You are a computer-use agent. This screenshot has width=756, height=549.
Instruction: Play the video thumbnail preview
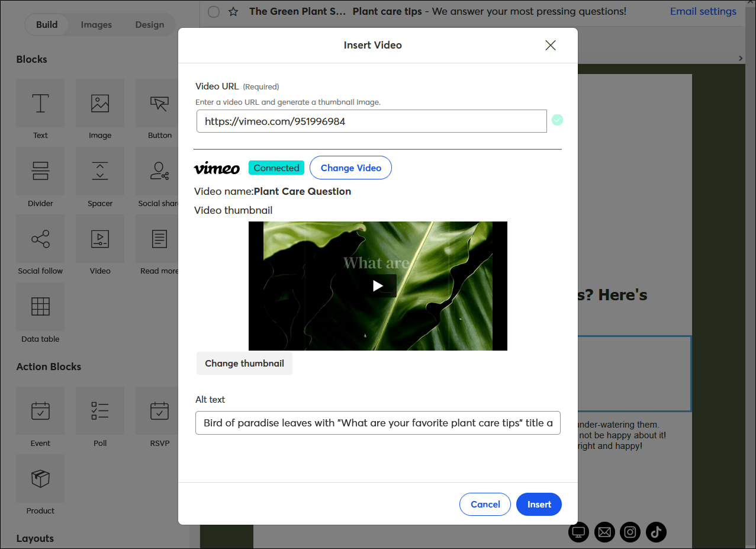[378, 285]
